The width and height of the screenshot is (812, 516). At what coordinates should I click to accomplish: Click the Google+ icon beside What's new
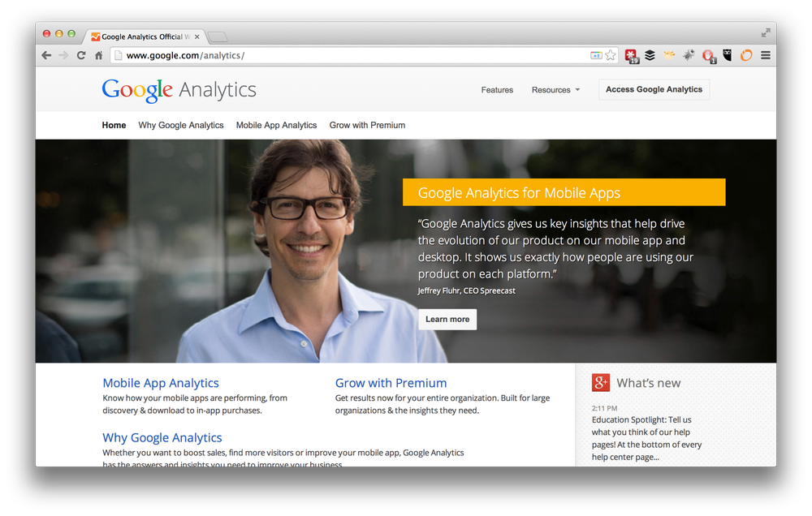pyautogui.click(x=601, y=383)
